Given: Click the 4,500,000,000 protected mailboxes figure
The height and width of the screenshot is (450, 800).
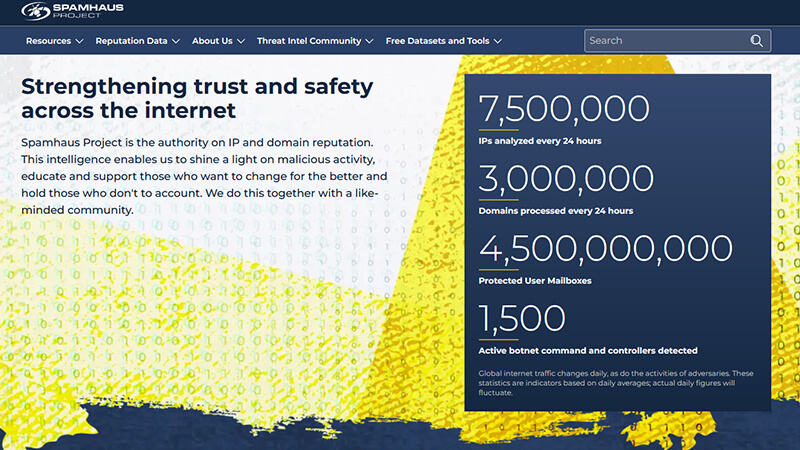Looking at the screenshot, I should [606, 248].
